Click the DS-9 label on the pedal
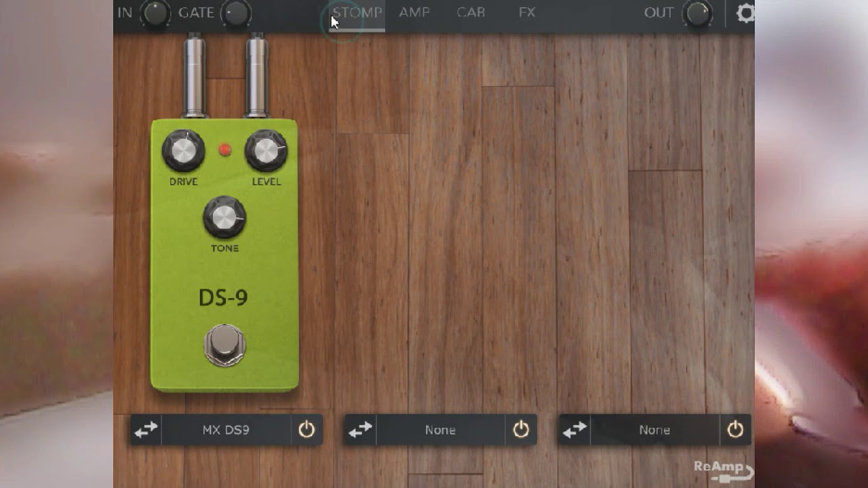 click(223, 298)
